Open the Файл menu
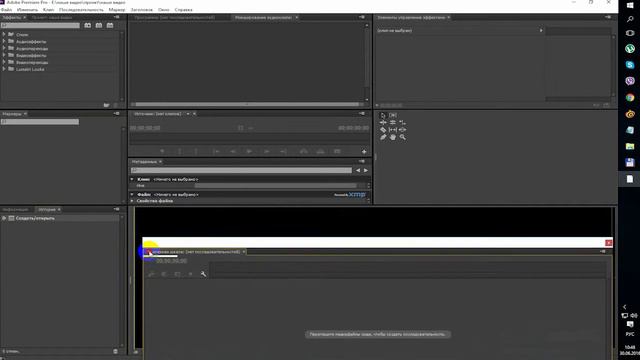Viewport: 640px width, 360px height. point(7,9)
